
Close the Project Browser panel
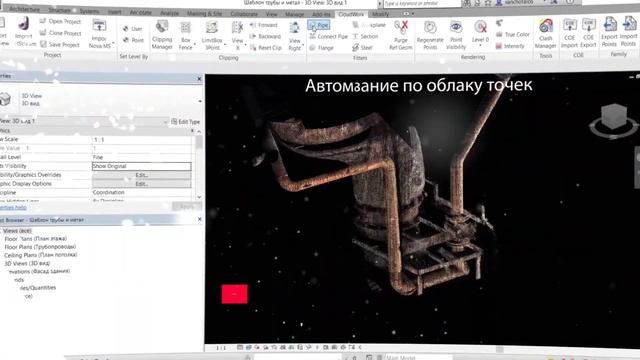pyautogui.click(x=199, y=220)
